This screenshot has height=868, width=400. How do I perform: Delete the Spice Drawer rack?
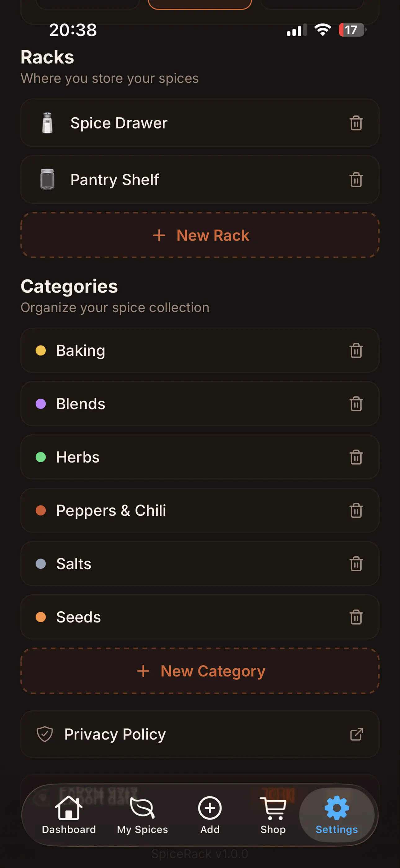click(356, 123)
